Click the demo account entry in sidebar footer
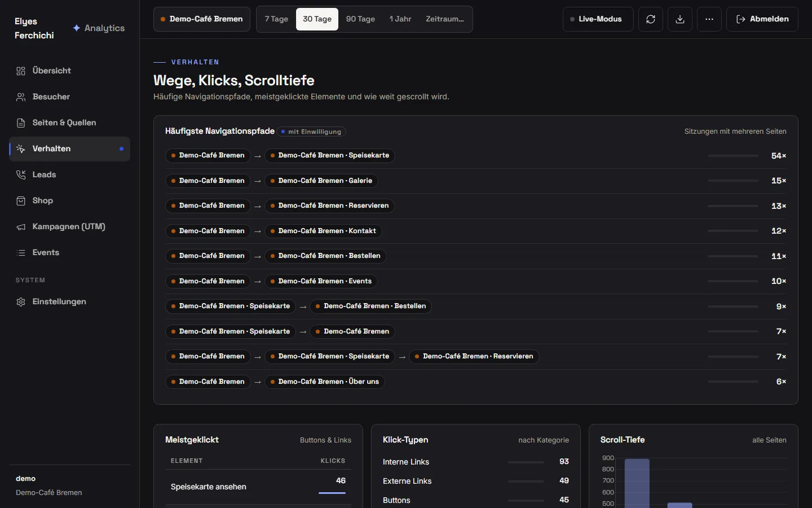 click(70, 485)
